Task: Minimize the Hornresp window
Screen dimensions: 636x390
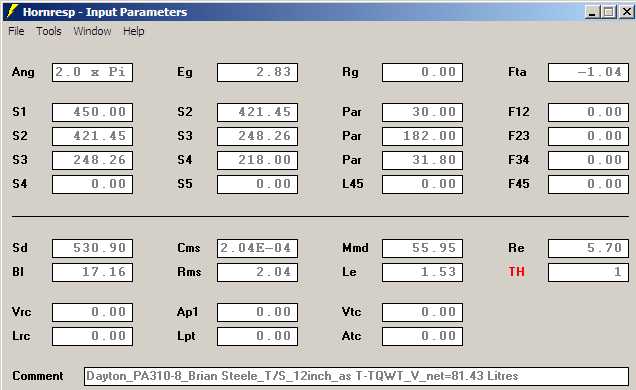Action: click(x=592, y=12)
